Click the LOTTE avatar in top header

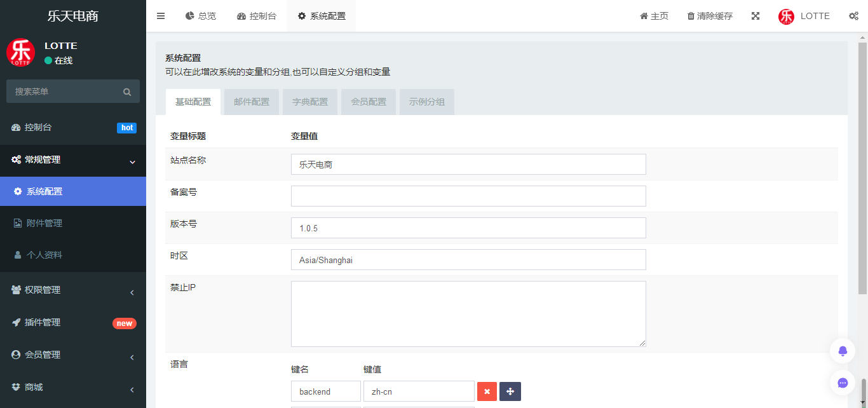pos(786,17)
